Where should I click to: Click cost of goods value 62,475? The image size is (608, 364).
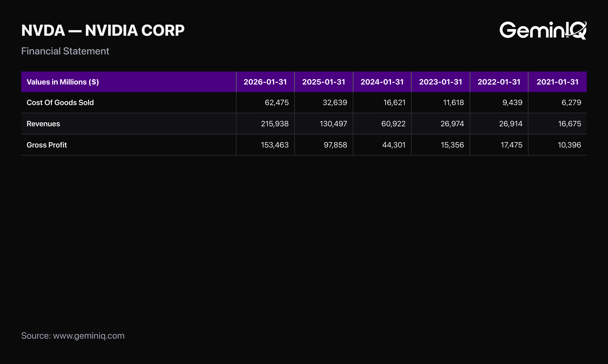(277, 103)
